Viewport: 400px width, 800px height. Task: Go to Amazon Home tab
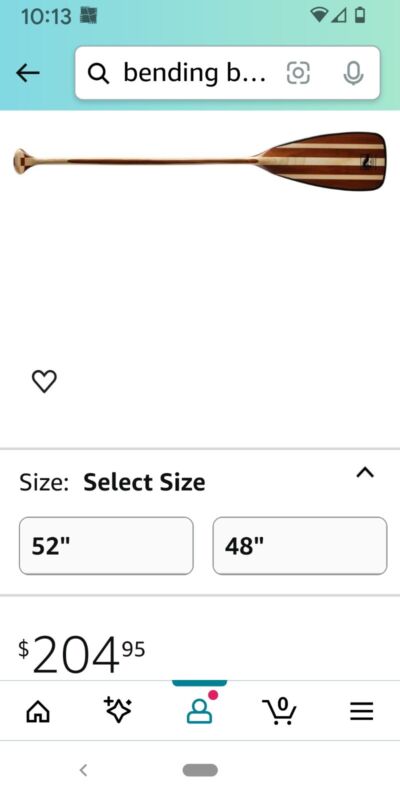[38, 711]
